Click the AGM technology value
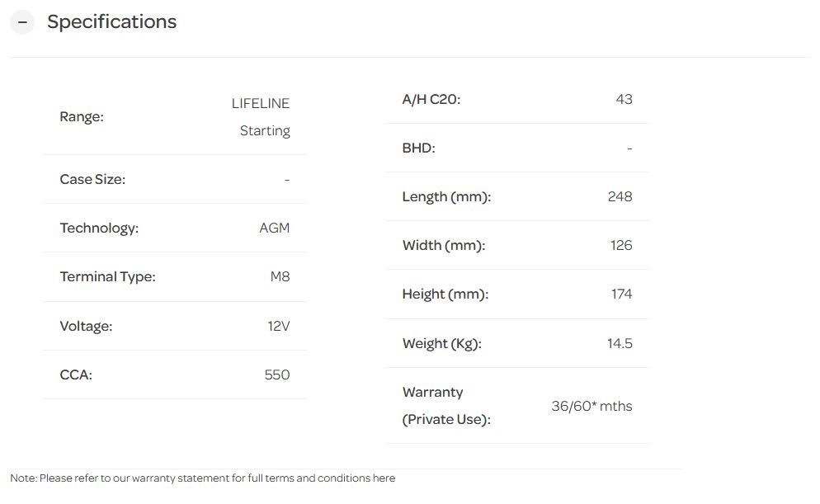Viewport: 820px width, 504px height. click(274, 228)
